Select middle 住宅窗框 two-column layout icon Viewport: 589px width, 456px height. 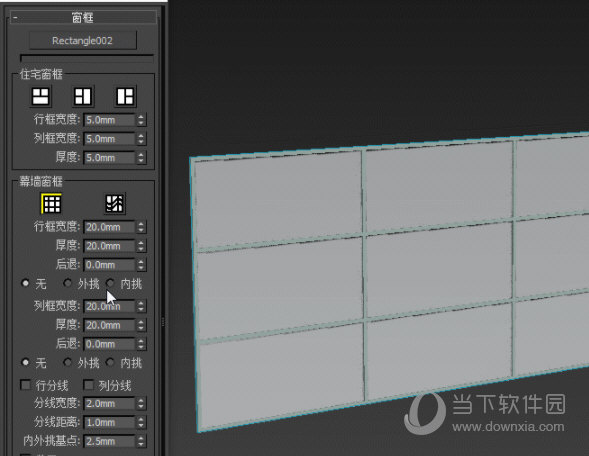pyautogui.click(x=83, y=96)
